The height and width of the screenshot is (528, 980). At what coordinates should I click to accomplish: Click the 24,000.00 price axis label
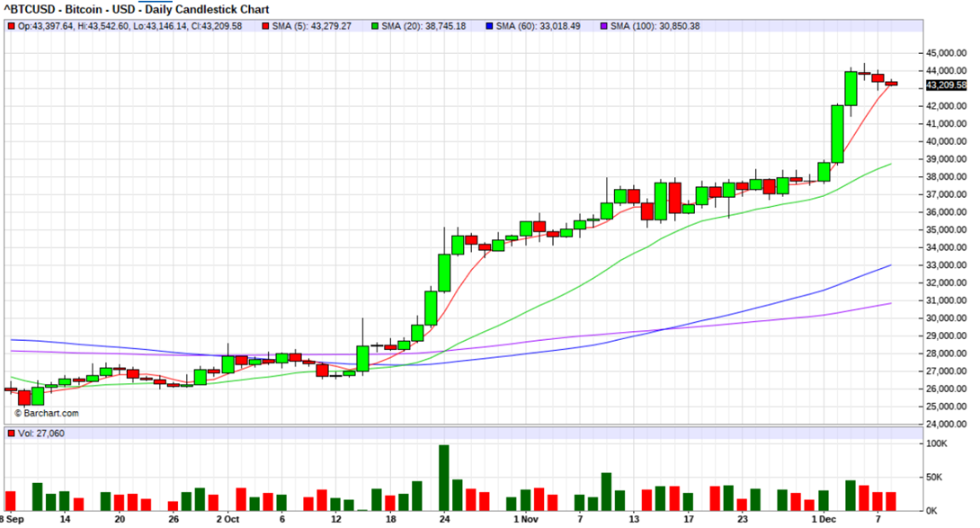(946, 425)
